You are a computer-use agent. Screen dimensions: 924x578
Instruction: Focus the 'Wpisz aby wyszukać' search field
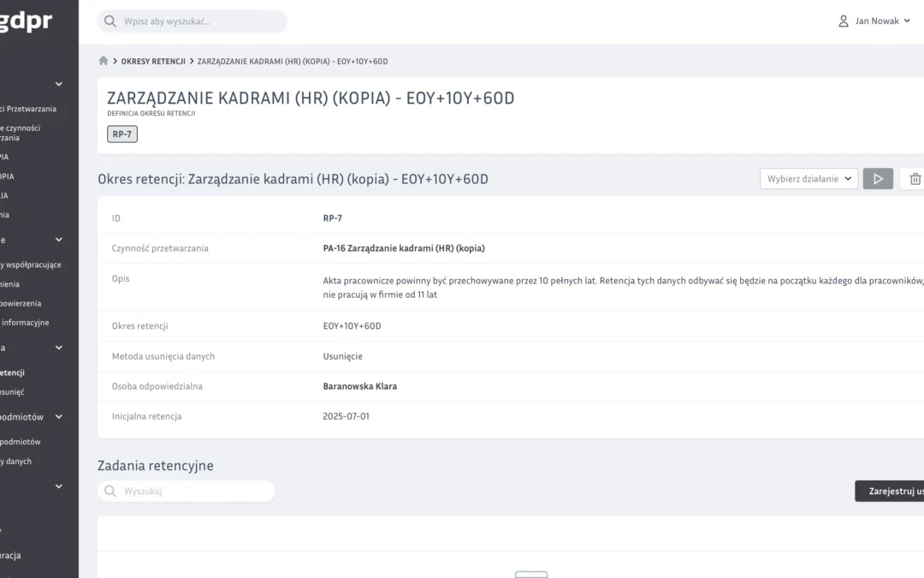201,21
